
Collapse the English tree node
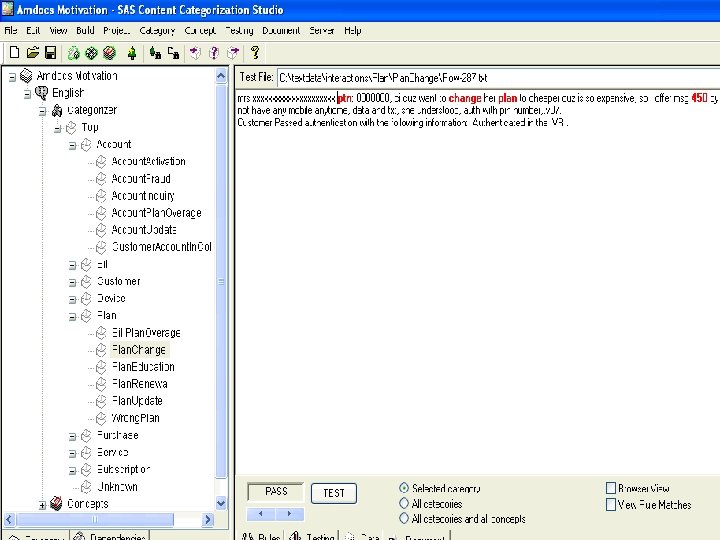click(x=28, y=94)
